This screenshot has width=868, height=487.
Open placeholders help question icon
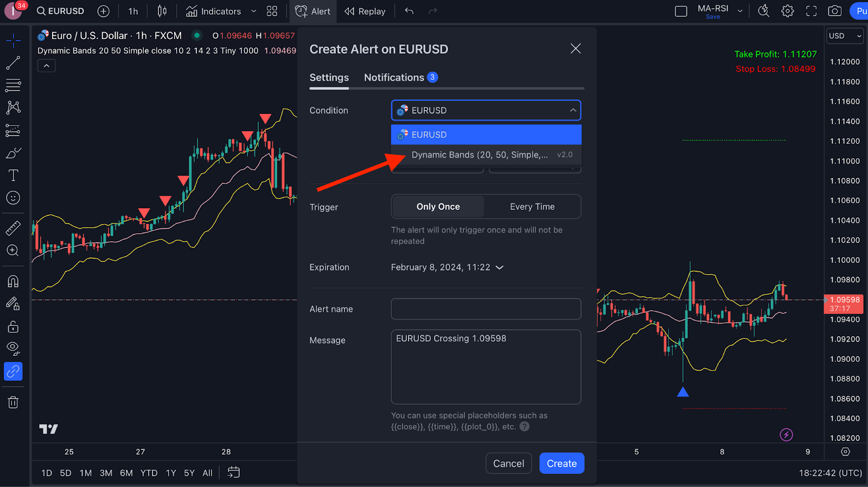point(525,427)
